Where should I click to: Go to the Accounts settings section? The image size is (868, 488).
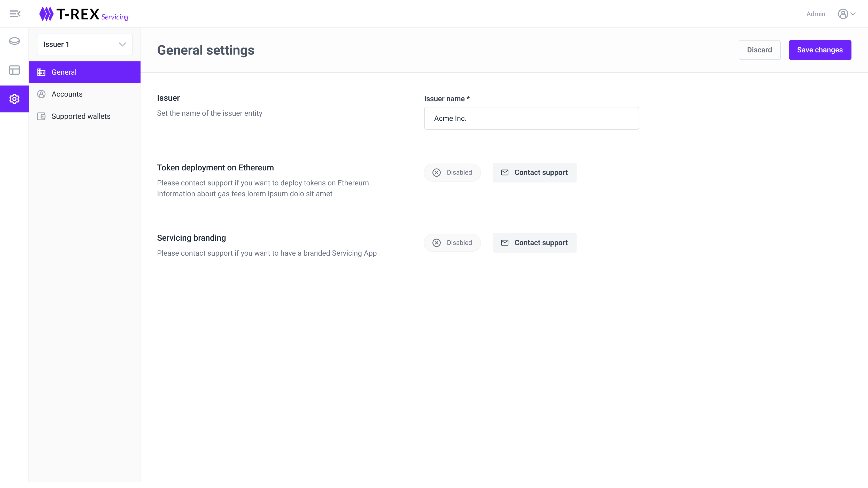coord(67,94)
